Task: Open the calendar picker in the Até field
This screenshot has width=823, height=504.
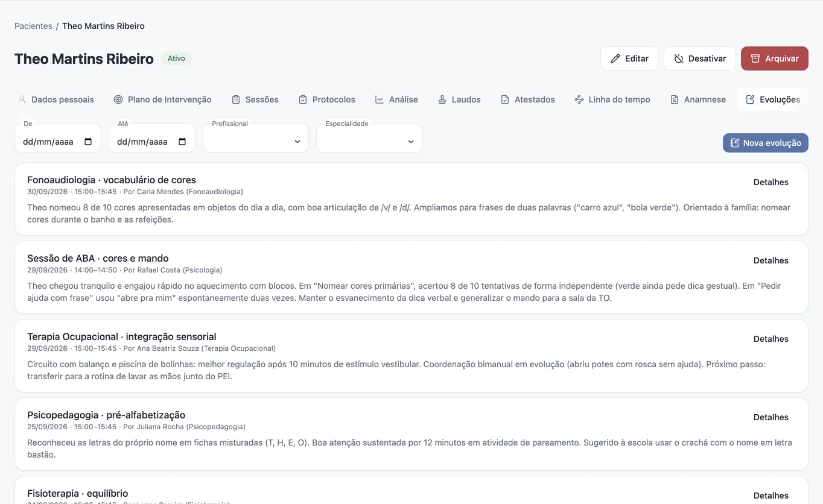Action: coord(182,142)
